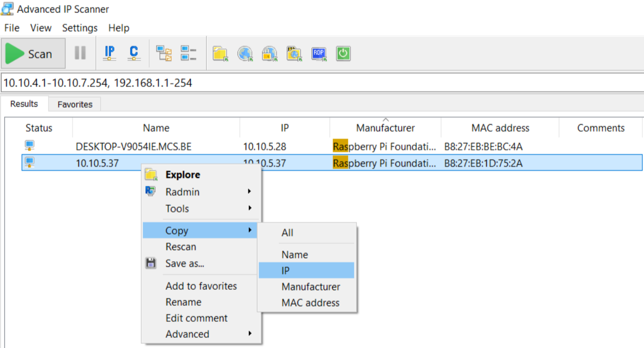Sort by the Manufacturer column header
The image size is (644, 348).
point(385,128)
